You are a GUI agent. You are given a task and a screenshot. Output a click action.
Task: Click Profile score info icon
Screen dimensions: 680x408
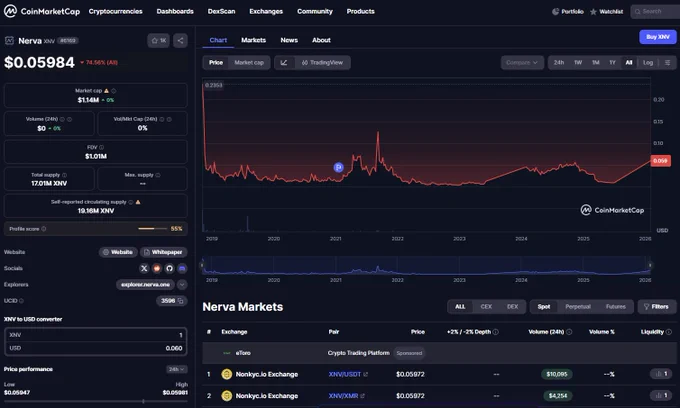(x=43, y=229)
